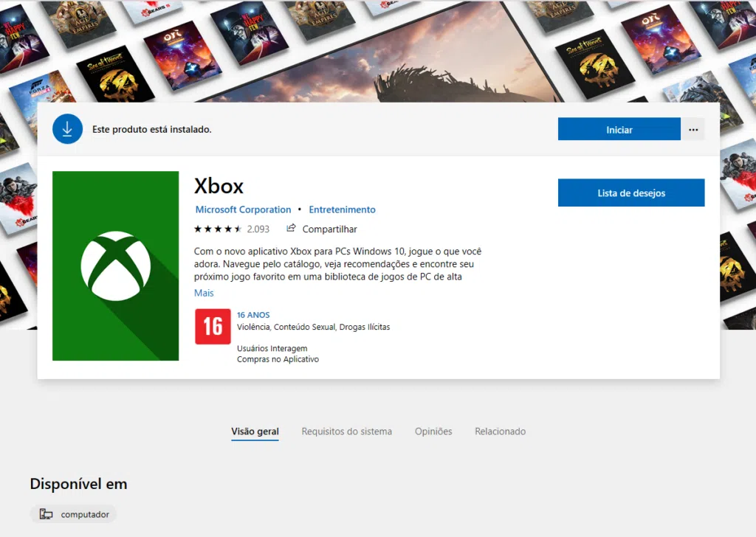This screenshot has height=537, width=756.
Task: Browse the Entretenimento category link
Action: tap(342, 209)
